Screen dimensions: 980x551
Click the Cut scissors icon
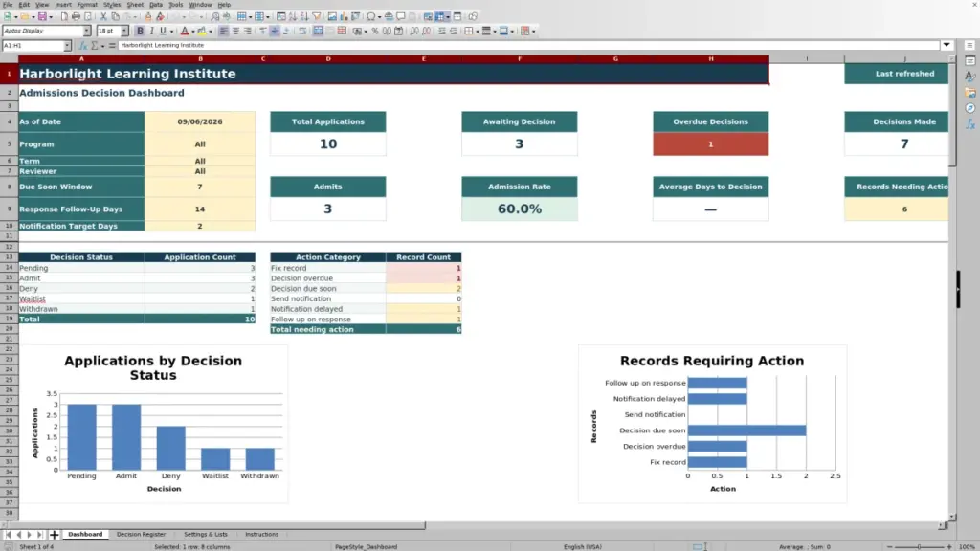103,16
